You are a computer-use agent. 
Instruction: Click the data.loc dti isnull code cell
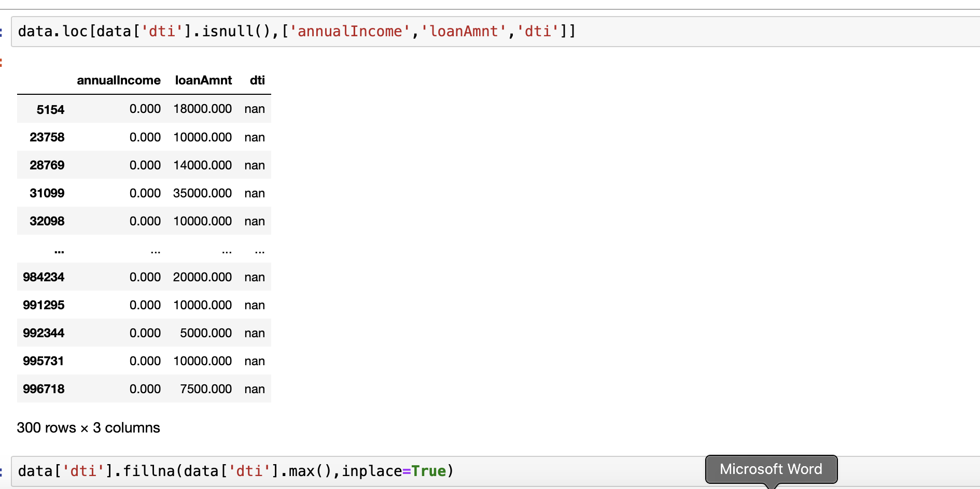coord(495,32)
